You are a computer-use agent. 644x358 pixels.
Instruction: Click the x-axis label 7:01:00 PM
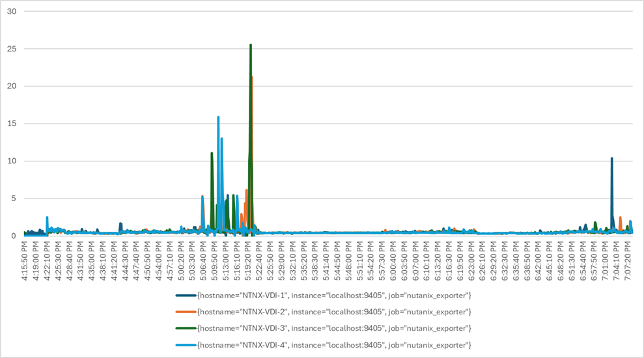tap(605, 261)
